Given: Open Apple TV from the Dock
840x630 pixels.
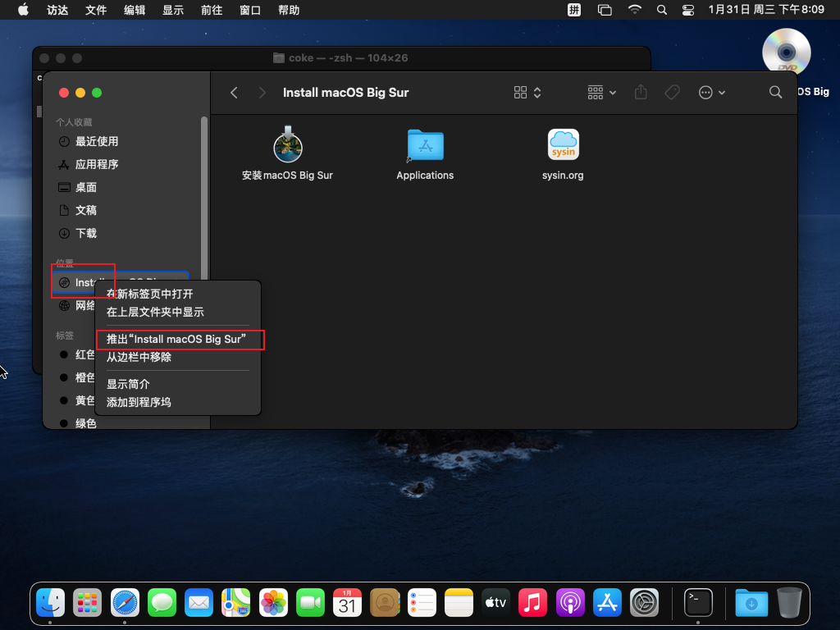Looking at the screenshot, I should tap(495, 602).
